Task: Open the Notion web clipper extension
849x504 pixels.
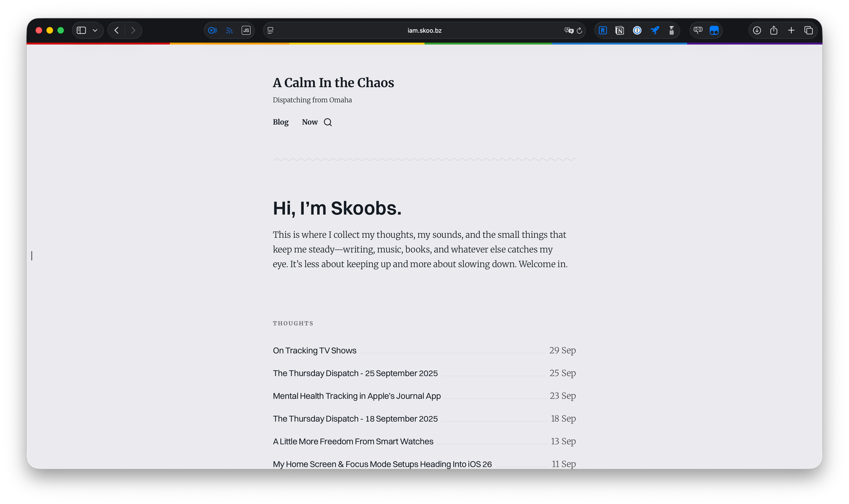Action: [x=620, y=31]
